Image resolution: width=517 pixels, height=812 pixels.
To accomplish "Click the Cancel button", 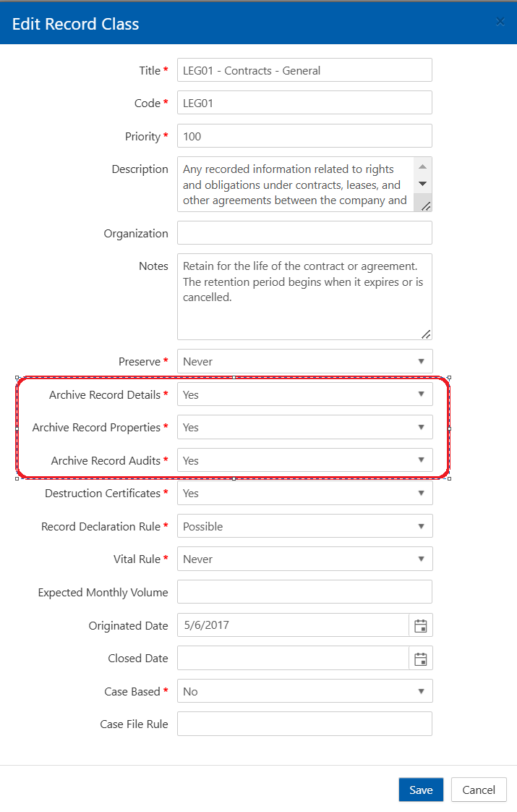I will (x=479, y=790).
